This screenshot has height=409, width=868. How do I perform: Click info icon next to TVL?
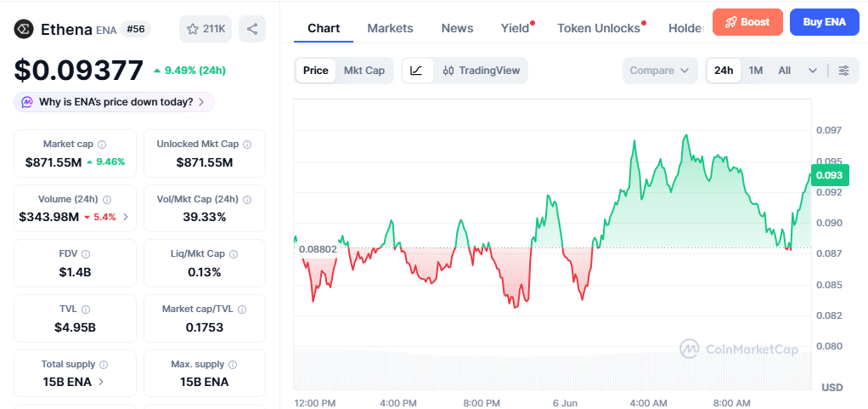click(86, 310)
